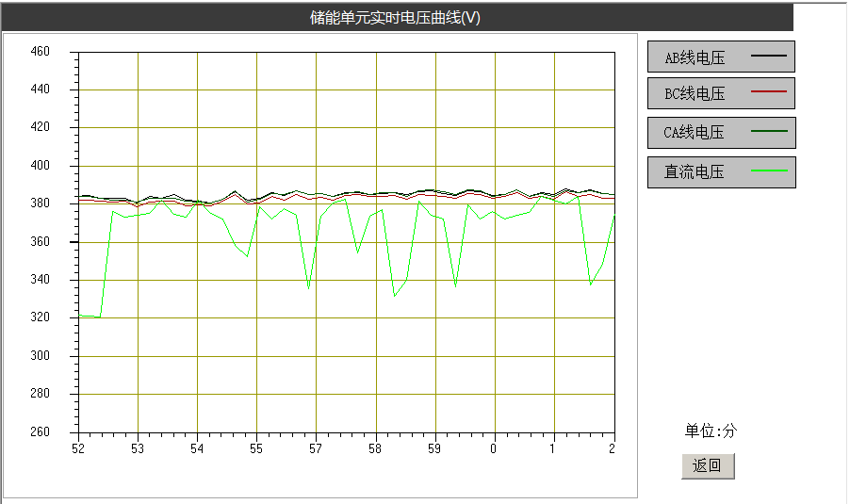
Task: Click the chart title 储能单元实时电压曲线(V)
Action: 396,17
